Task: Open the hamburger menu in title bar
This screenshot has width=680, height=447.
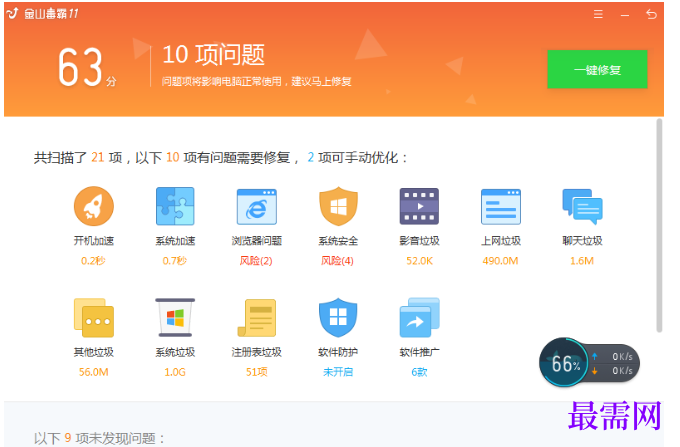Action: pyautogui.click(x=598, y=14)
